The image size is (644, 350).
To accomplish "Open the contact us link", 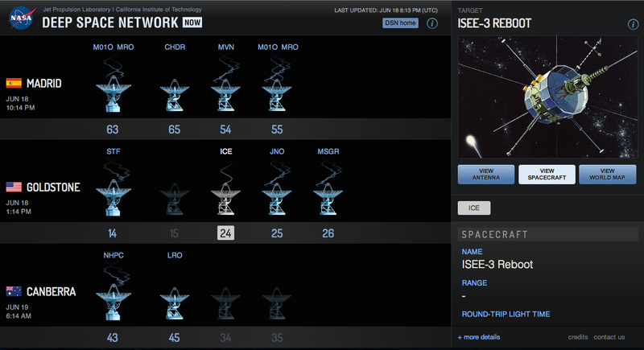I will (609, 337).
